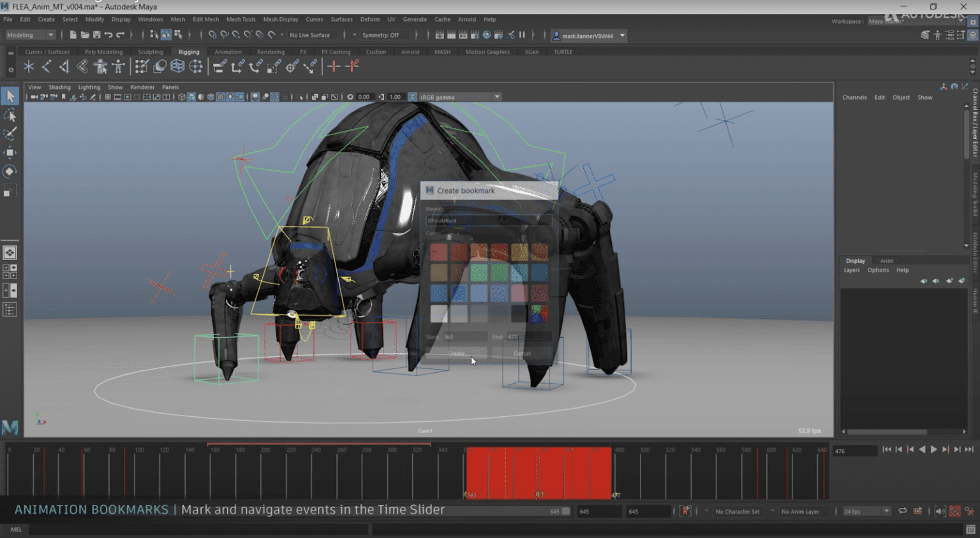Select the arrow Select Tool in left toolbox
Image resolution: width=980 pixels, height=538 pixels.
pyautogui.click(x=10, y=96)
